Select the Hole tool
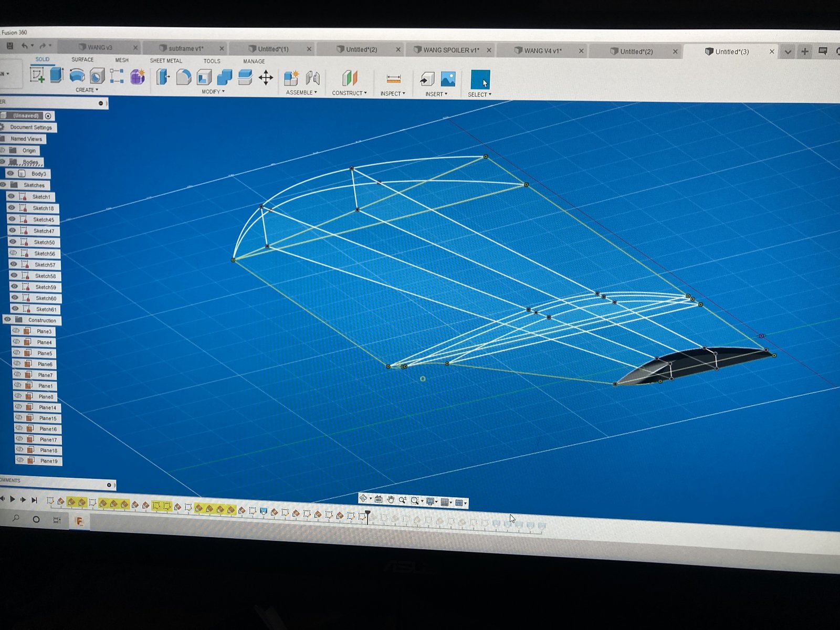Viewport: 840px width, 630px height. [97, 76]
